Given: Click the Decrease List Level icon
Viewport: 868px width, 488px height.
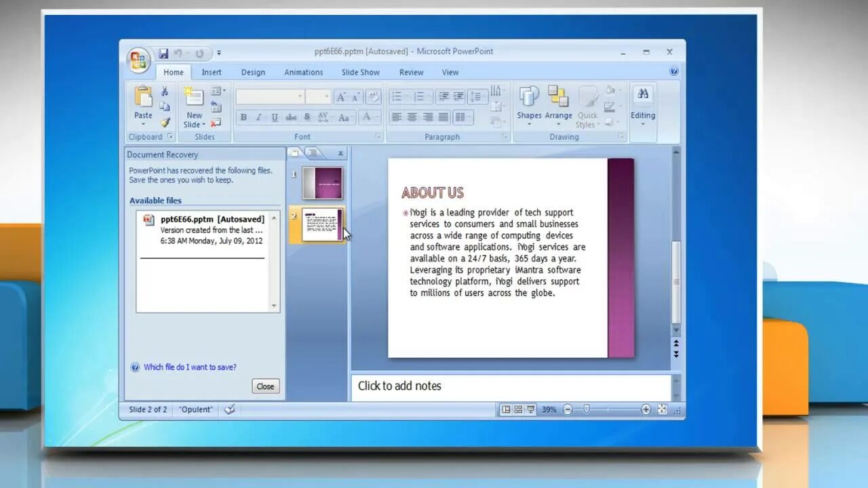Looking at the screenshot, I should coord(443,97).
